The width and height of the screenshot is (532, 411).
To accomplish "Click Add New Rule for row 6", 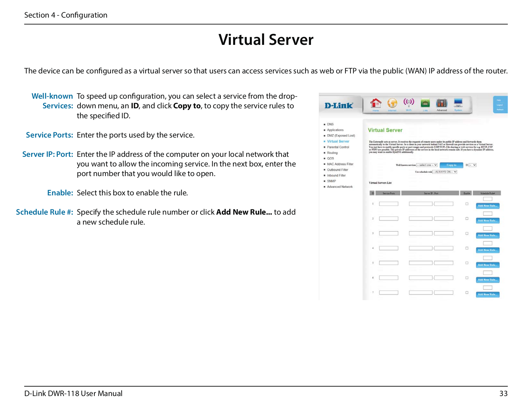I will pyautogui.click(x=488, y=280).
